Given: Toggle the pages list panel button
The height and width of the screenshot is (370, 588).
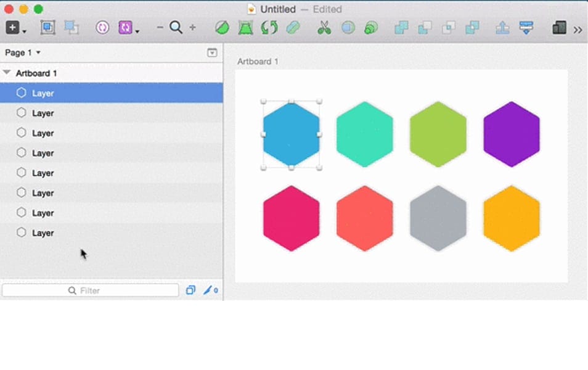Looking at the screenshot, I should (212, 53).
